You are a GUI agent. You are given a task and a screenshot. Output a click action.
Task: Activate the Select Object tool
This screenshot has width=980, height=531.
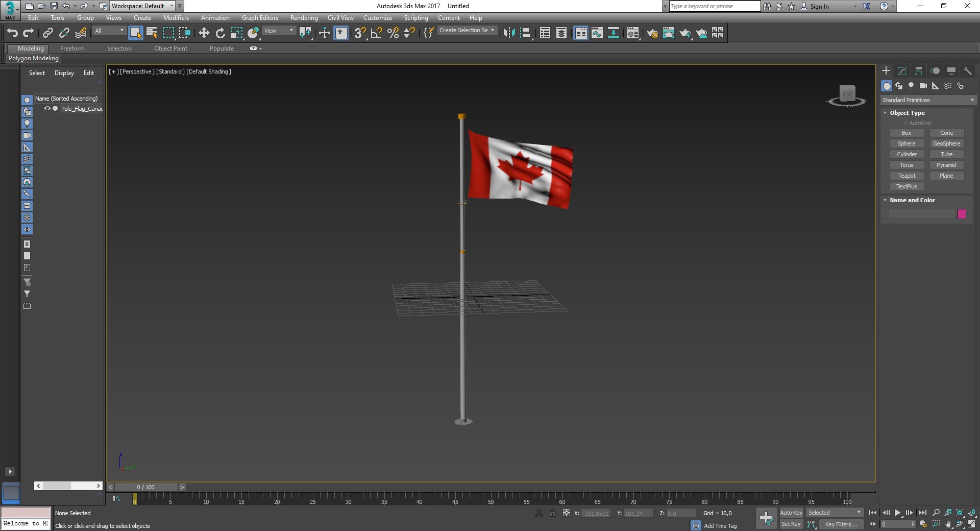[135, 33]
